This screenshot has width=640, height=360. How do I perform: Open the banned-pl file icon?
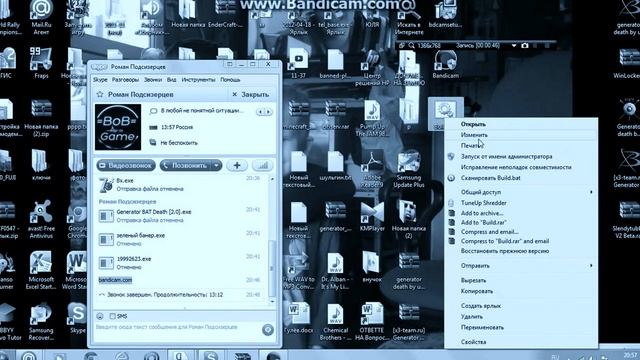point(335,64)
